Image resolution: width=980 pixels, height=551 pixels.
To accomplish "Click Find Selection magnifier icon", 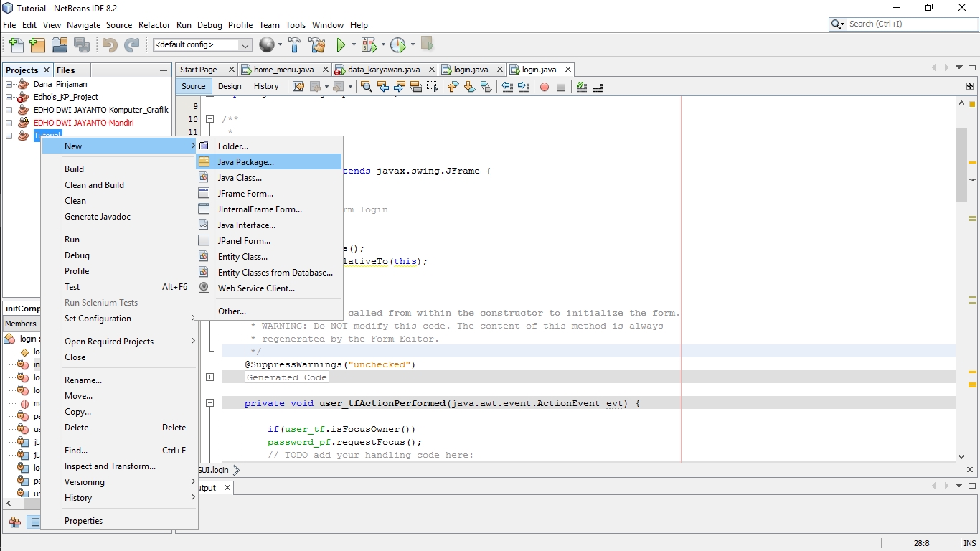I will [366, 87].
